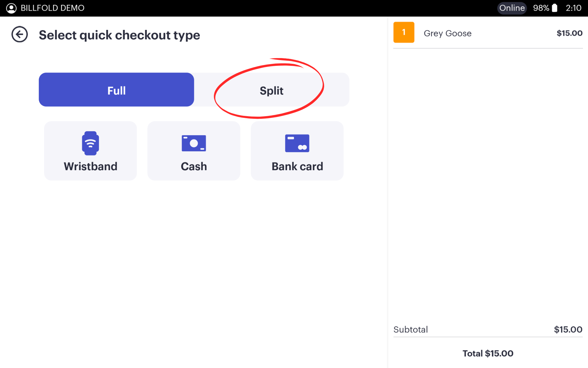Tap the Total $15.00 text
Image resolution: width=588 pixels, height=368 pixels.
[x=488, y=353]
